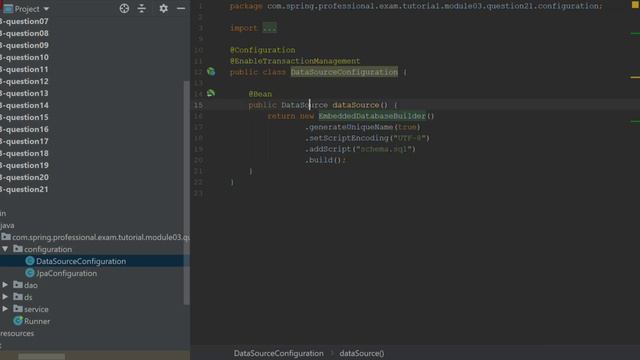Select question11 module in project tree

point(24,69)
